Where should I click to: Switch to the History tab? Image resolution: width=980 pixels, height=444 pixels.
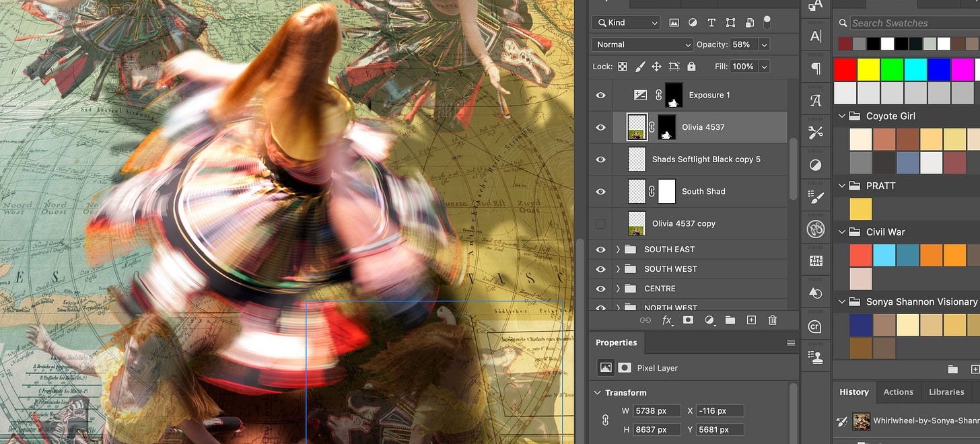click(854, 392)
